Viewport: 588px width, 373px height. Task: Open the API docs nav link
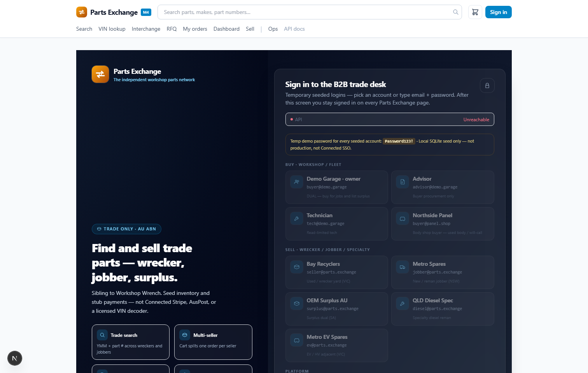pyautogui.click(x=294, y=29)
